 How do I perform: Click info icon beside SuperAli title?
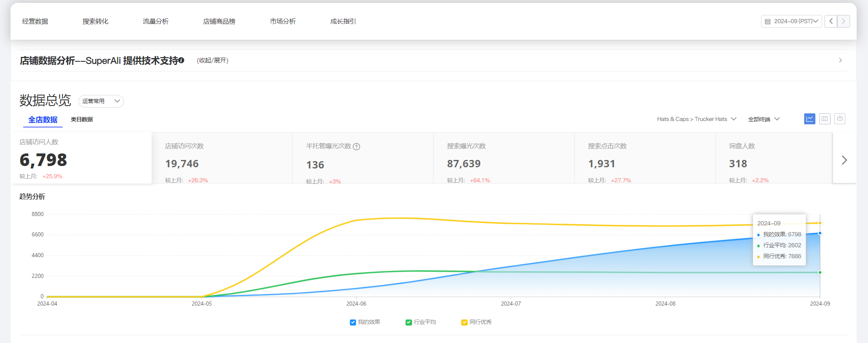coord(181,60)
